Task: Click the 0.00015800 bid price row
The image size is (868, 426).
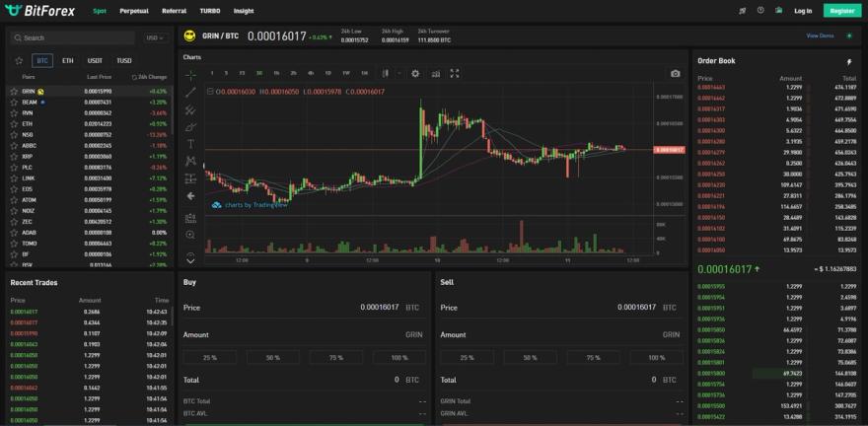Action: [x=777, y=374]
